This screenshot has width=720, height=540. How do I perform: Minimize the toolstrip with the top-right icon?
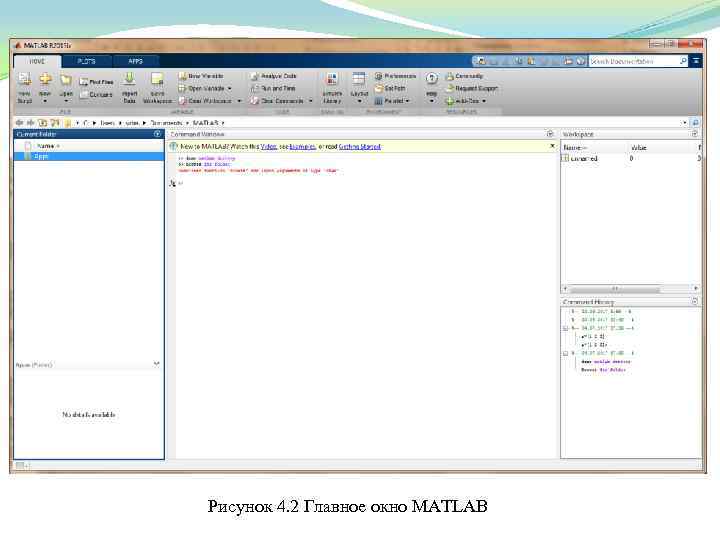click(696, 61)
